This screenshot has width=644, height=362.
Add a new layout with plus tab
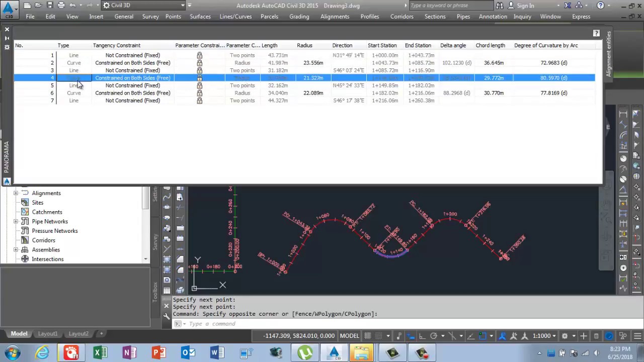[x=101, y=334]
